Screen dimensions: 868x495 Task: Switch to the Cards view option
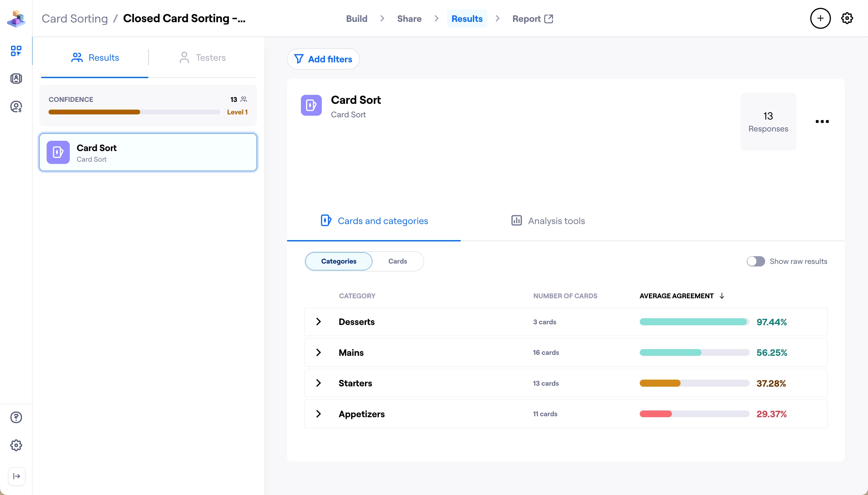(x=397, y=261)
